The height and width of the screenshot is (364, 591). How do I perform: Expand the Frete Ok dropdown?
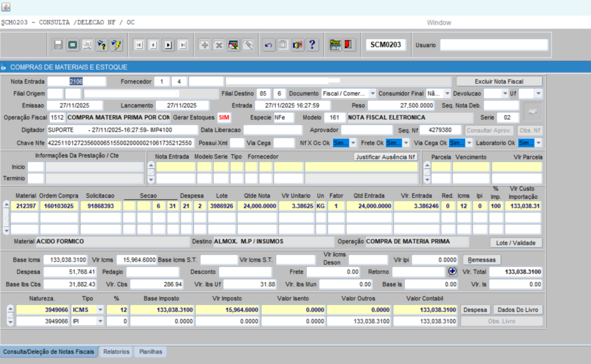coord(406,143)
